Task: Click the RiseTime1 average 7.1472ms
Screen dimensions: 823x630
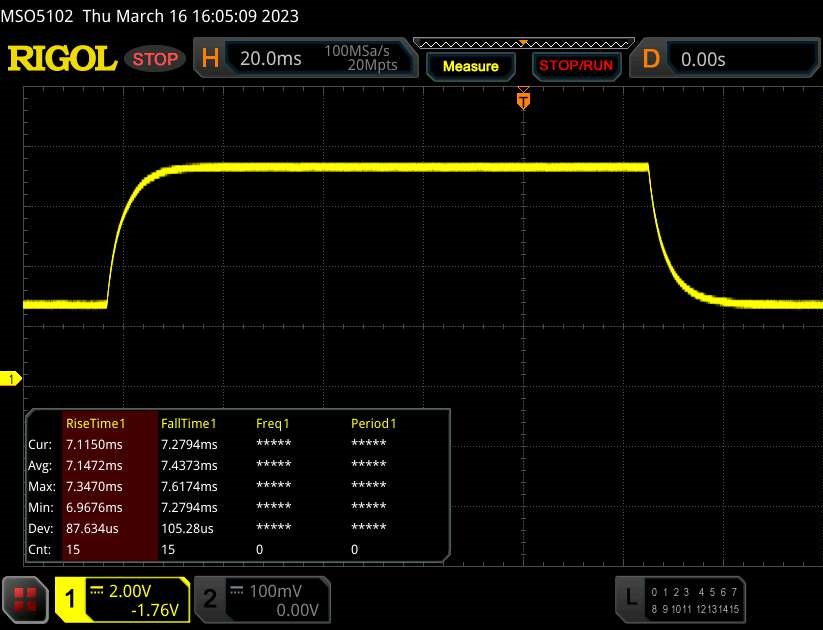Action: [94, 466]
